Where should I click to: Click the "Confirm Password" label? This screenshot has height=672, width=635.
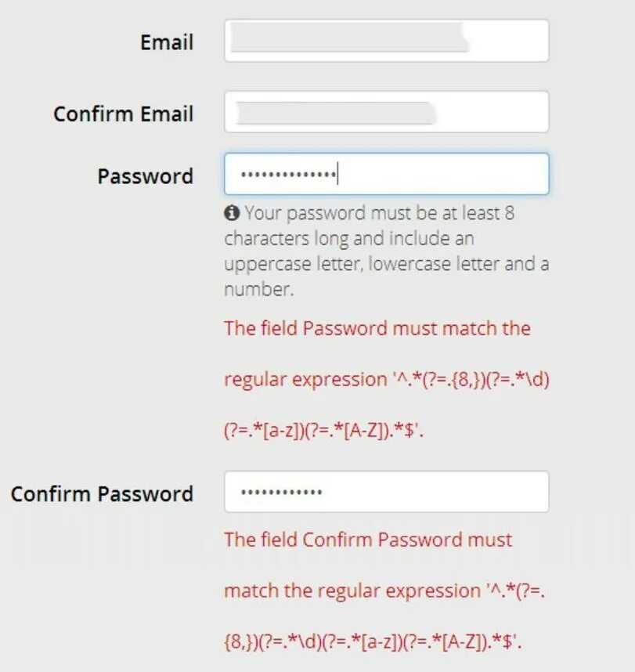pos(102,494)
